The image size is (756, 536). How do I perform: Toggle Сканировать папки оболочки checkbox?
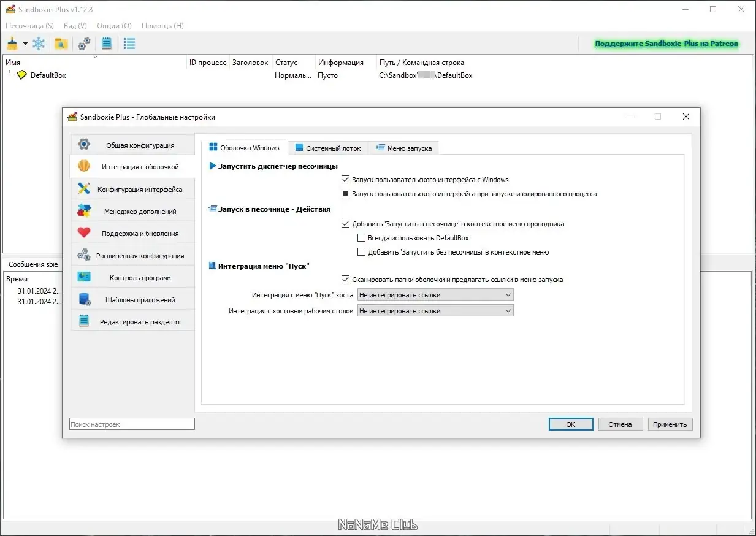[x=345, y=280]
